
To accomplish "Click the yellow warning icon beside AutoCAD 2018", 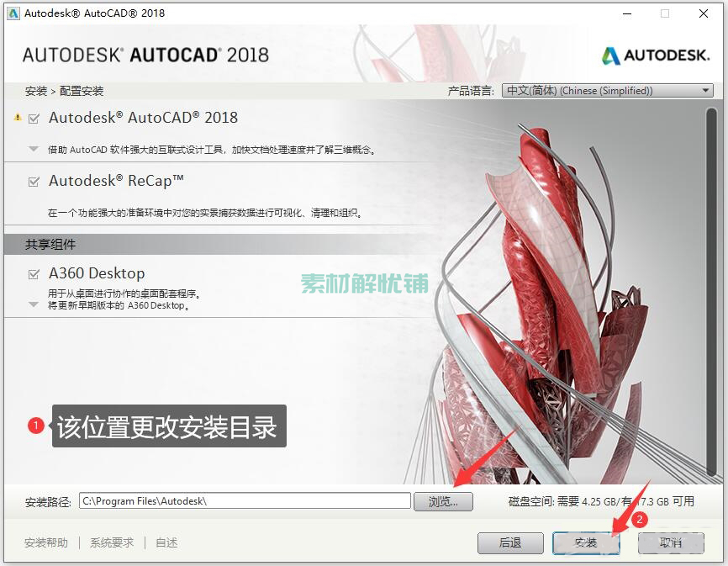I will pyautogui.click(x=18, y=118).
